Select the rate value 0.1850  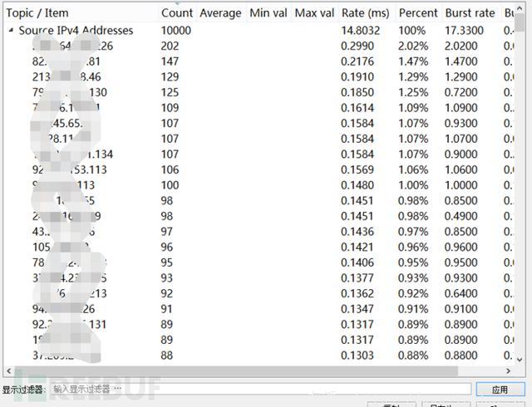click(x=357, y=92)
